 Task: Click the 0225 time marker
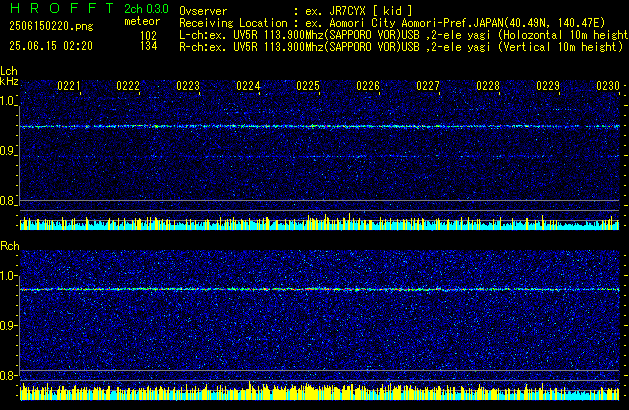(308, 86)
